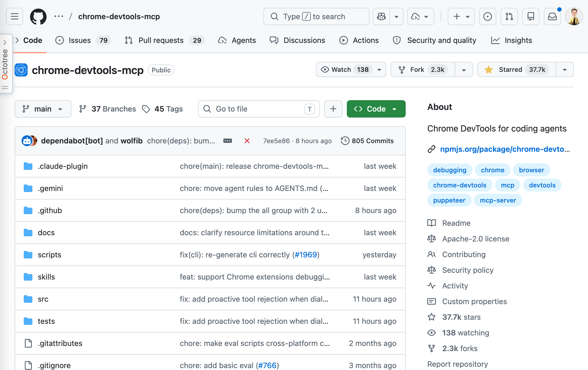
Task: Open the .github folder
Action: pos(50,210)
